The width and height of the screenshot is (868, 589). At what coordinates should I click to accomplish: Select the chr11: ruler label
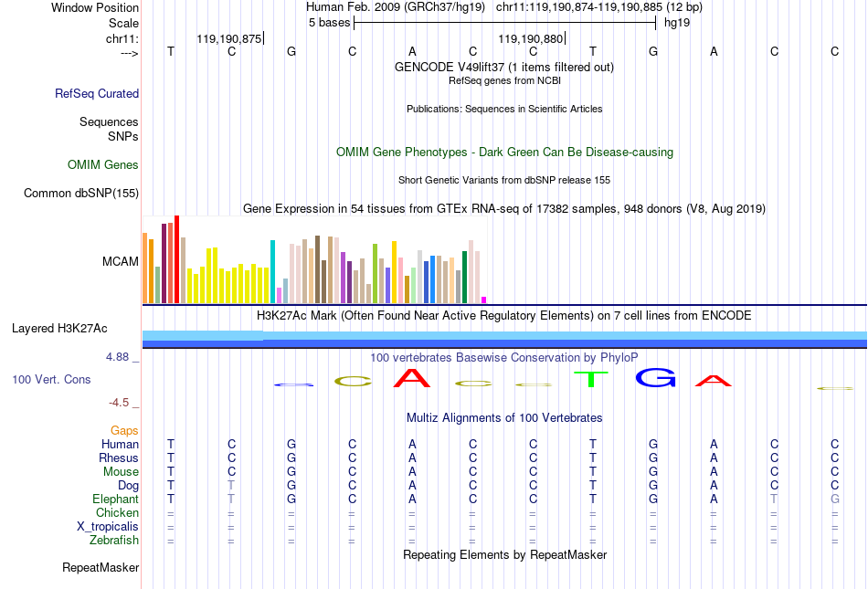point(122,38)
